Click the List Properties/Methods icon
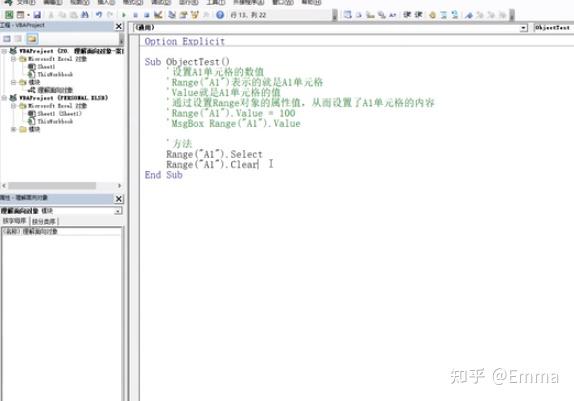 pyautogui.click(x=347, y=15)
